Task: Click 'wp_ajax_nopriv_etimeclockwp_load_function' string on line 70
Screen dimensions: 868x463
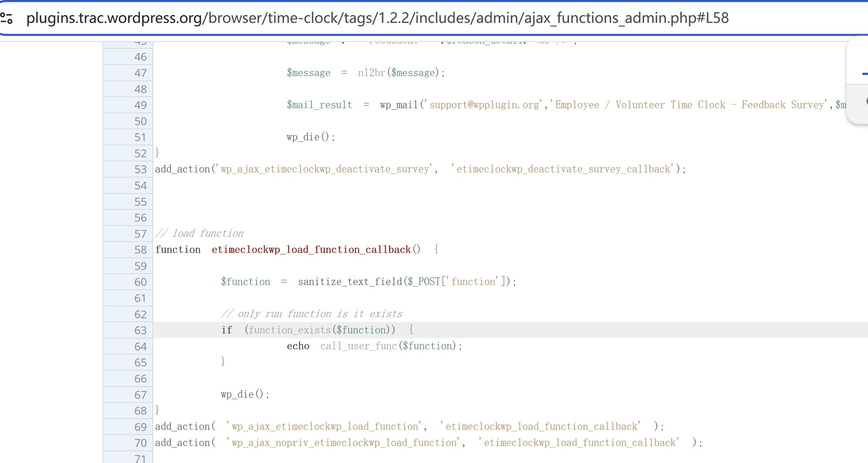Action: (343, 443)
